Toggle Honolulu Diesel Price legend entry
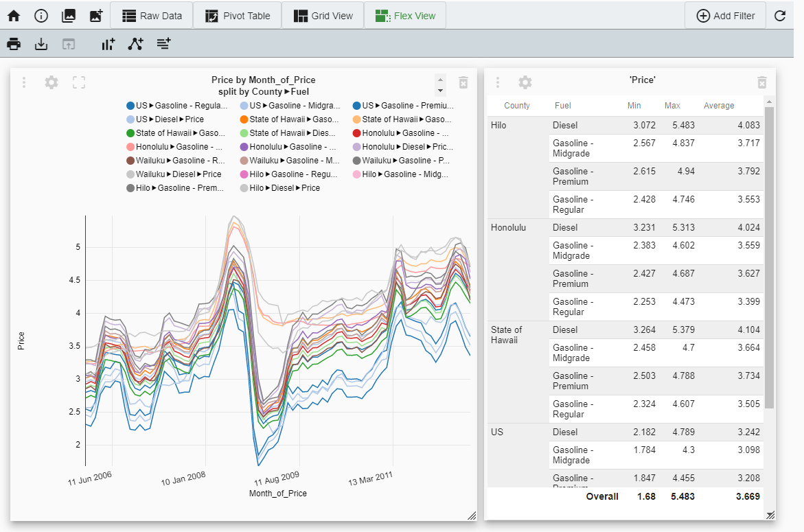804x532 pixels. point(403,147)
